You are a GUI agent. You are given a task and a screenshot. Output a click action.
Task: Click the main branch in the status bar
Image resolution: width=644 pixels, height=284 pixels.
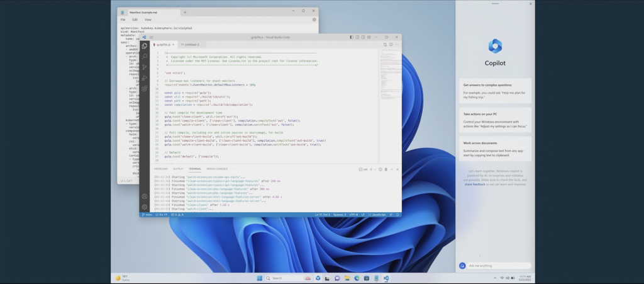pos(147,215)
